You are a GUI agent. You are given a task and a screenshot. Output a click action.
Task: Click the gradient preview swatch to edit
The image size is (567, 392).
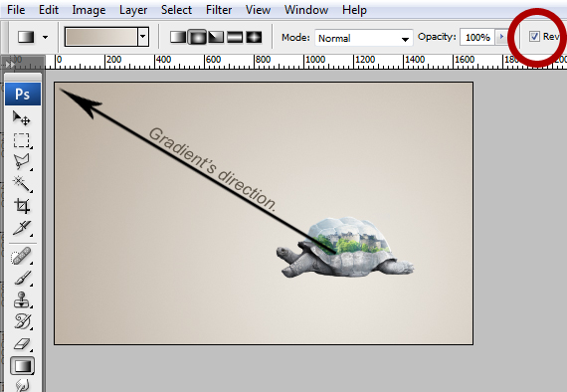click(x=101, y=37)
